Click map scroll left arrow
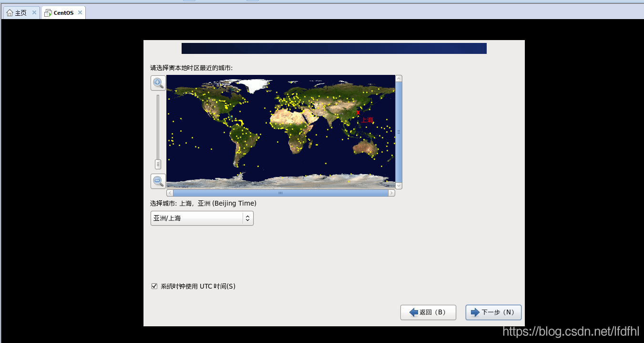Viewport: 644px width, 343px height. (x=170, y=193)
